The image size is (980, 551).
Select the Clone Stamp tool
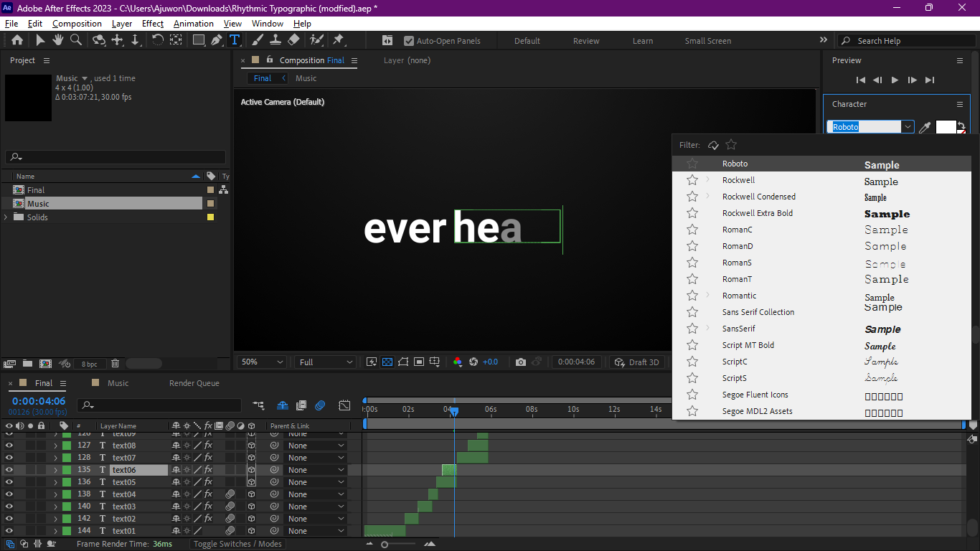pos(275,40)
